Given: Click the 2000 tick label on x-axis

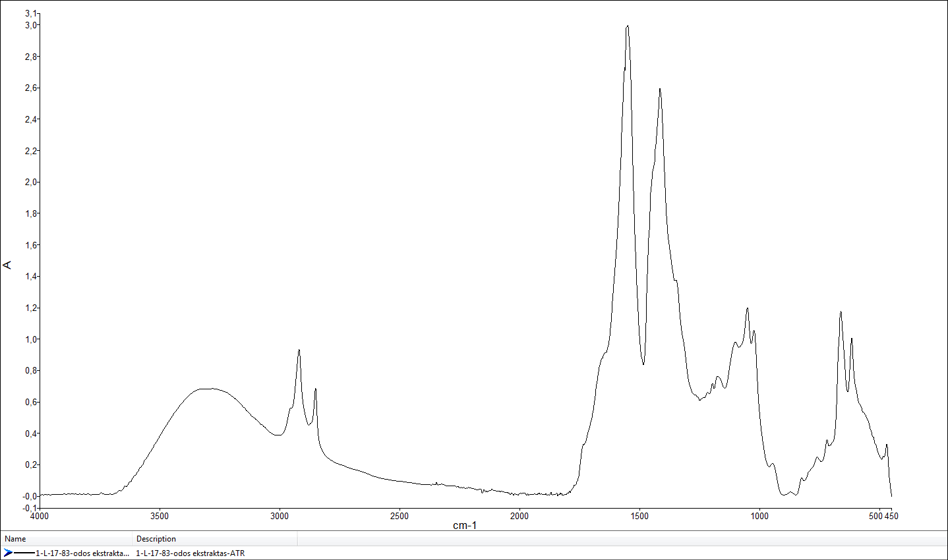Looking at the screenshot, I should pyautogui.click(x=519, y=516).
